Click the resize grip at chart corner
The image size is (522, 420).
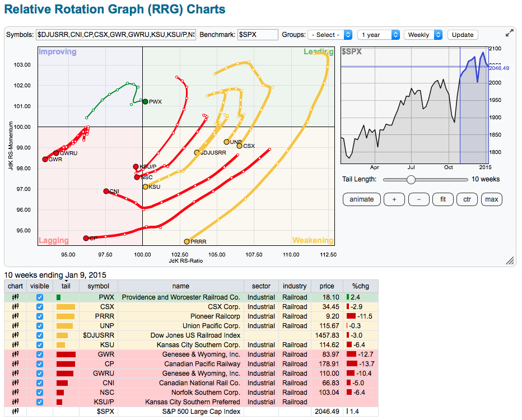(x=510, y=260)
